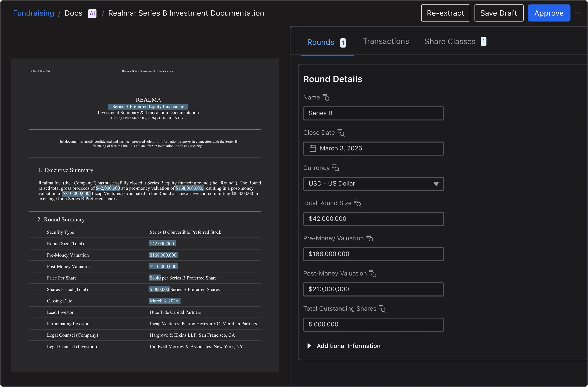
Task: Click source-lookup icon next to Name label
Action: (x=326, y=97)
